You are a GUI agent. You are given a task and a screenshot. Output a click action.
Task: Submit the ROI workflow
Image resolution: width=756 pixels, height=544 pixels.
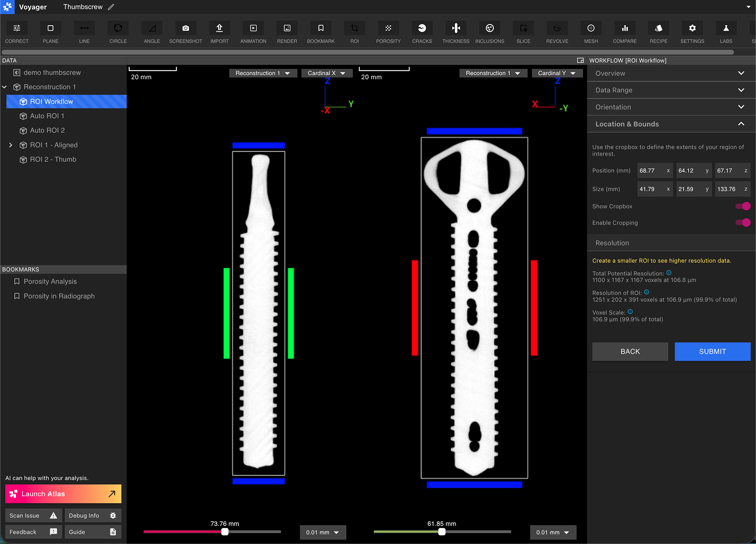click(x=713, y=351)
